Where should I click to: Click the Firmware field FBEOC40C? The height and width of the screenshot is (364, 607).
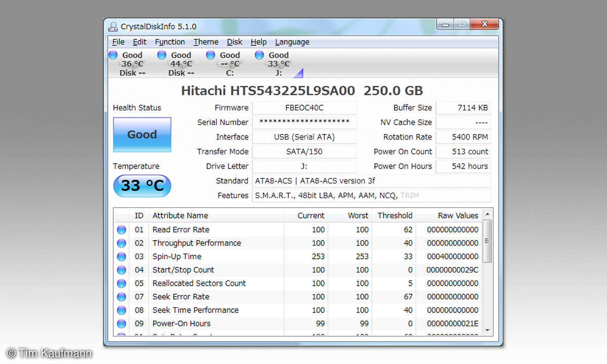click(x=305, y=108)
